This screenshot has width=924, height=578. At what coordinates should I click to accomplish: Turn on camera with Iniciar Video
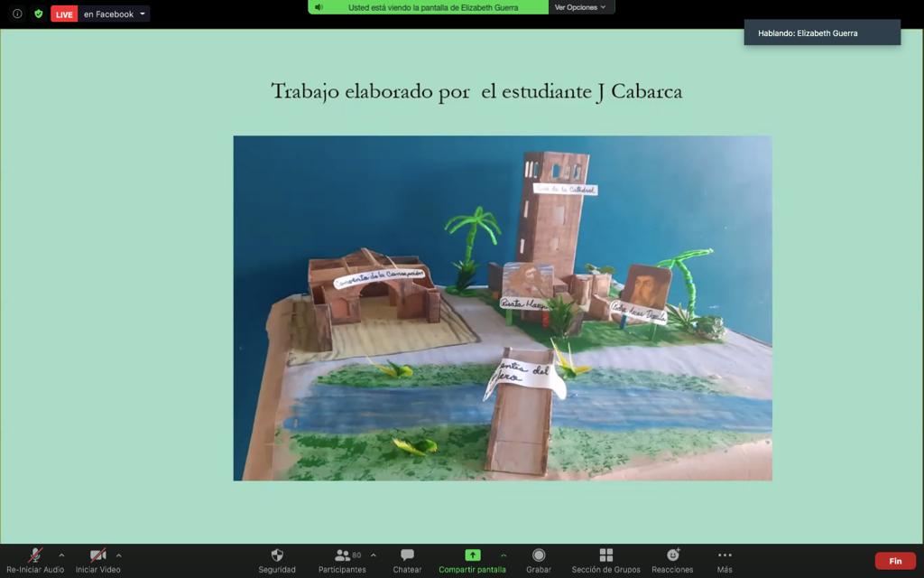[x=97, y=555]
